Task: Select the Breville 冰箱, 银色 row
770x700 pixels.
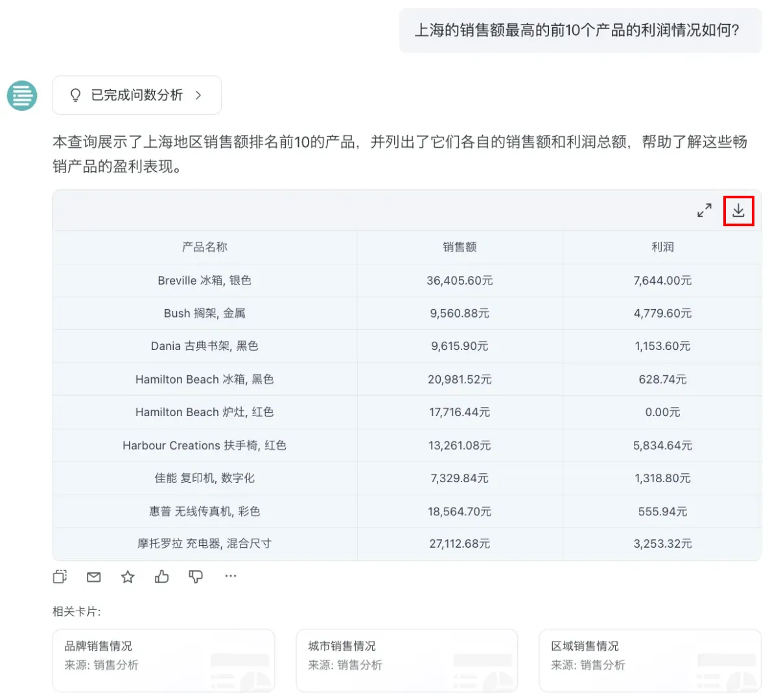Action: click(205, 281)
